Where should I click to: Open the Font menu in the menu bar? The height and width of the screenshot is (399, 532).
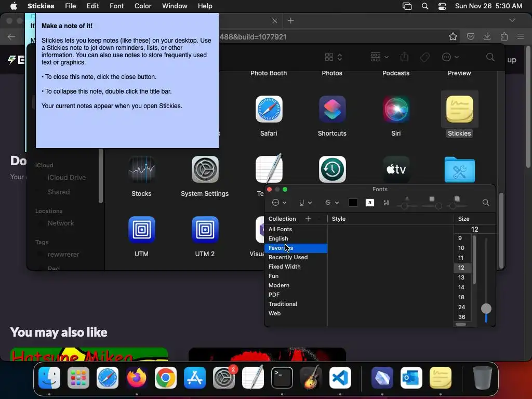click(x=116, y=6)
